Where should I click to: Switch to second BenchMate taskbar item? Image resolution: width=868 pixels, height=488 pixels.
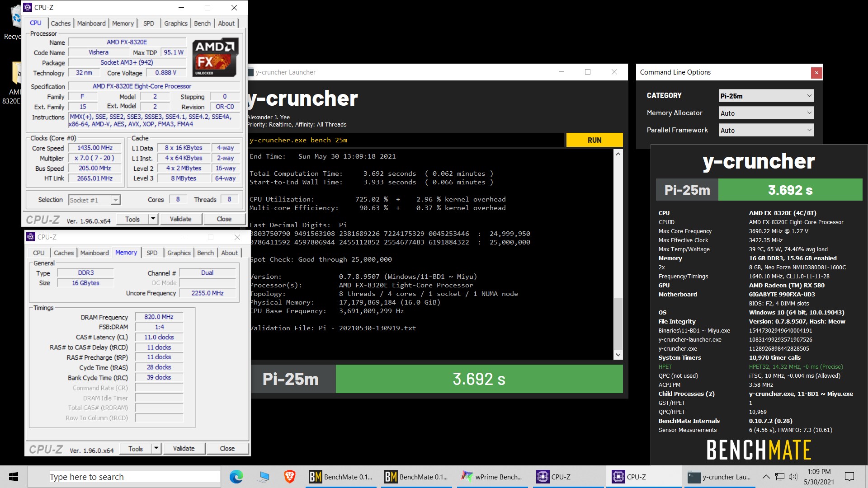pos(417,477)
